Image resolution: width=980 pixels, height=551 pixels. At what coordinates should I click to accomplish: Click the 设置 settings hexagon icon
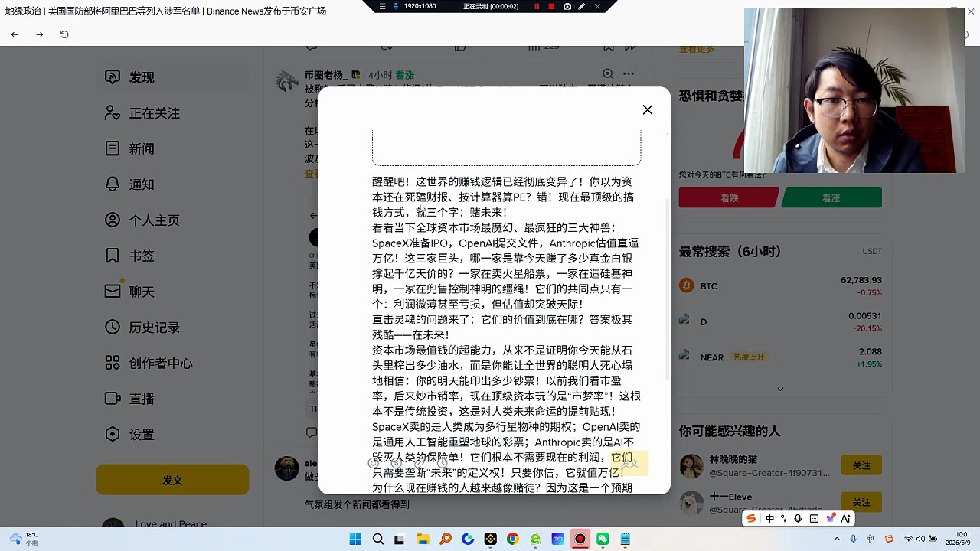point(113,434)
